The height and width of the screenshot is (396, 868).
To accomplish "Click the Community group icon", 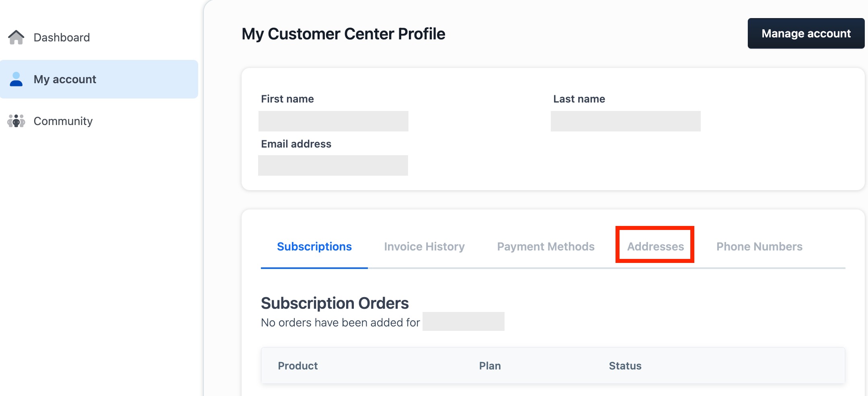I will point(16,121).
